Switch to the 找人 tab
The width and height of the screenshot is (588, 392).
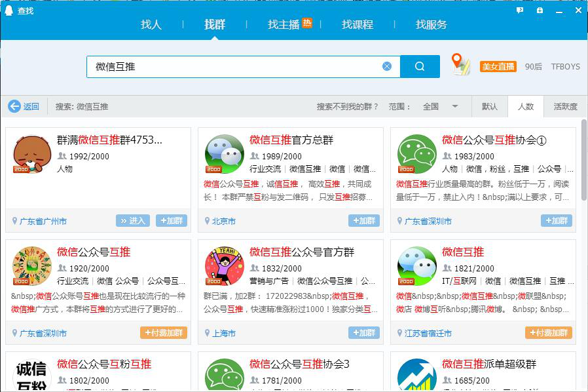click(x=151, y=24)
